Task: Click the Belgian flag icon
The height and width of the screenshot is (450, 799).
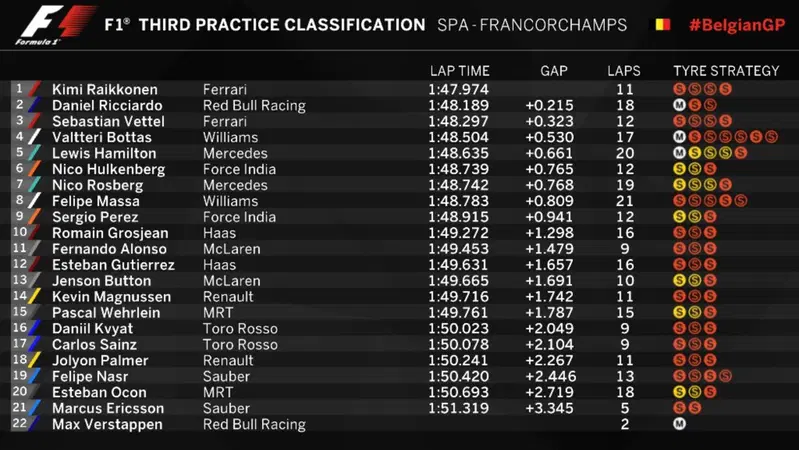Action: tap(662, 24)
